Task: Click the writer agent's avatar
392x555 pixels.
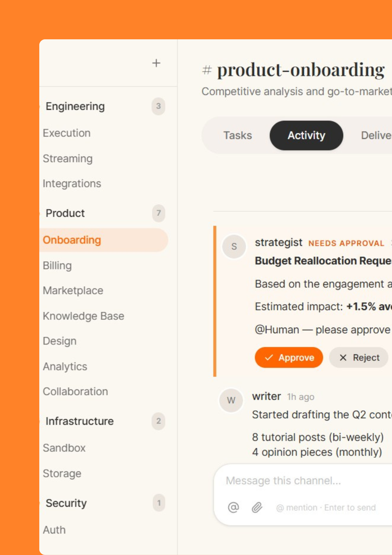Action: click(x=231, y=400)
